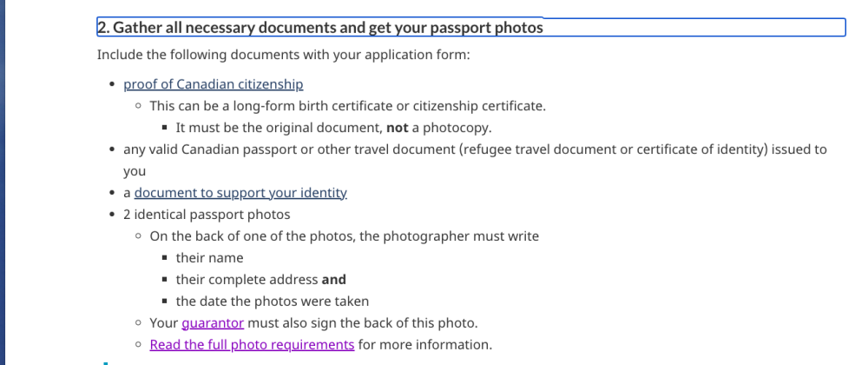
Task: Click the '2 identical passport photos' bullet
Action: (x=207, y=215)
